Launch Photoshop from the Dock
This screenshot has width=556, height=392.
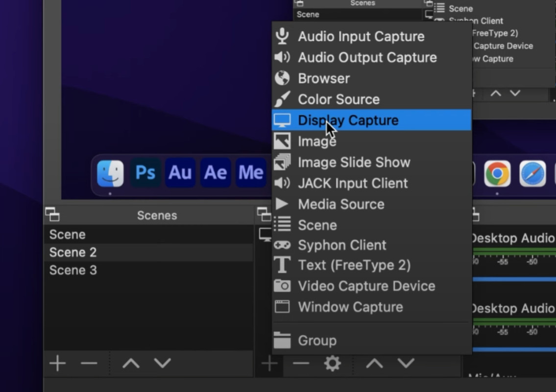click(145, 172)
